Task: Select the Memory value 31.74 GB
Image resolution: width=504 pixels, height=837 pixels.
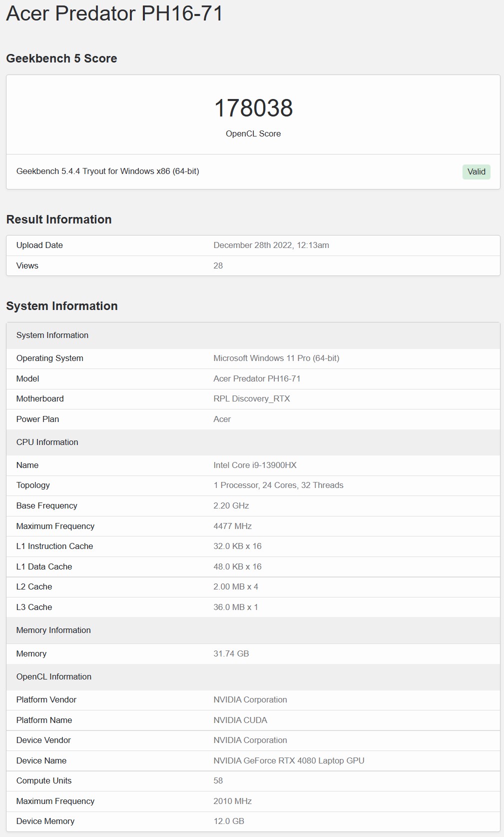Action: (x=231, y=653)
